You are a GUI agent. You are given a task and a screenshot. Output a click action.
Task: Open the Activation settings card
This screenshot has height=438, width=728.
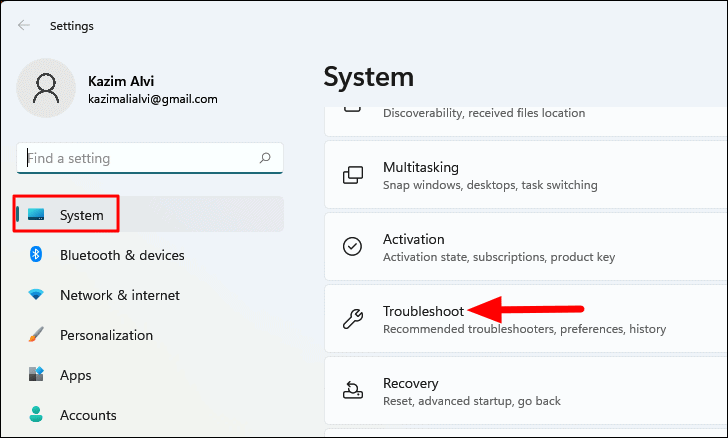point(526,247)
